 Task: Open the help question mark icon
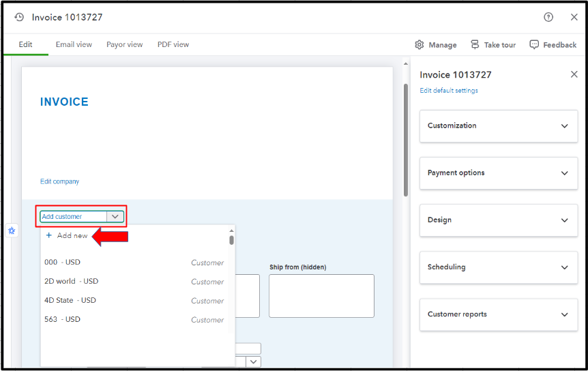pos(548,17)
